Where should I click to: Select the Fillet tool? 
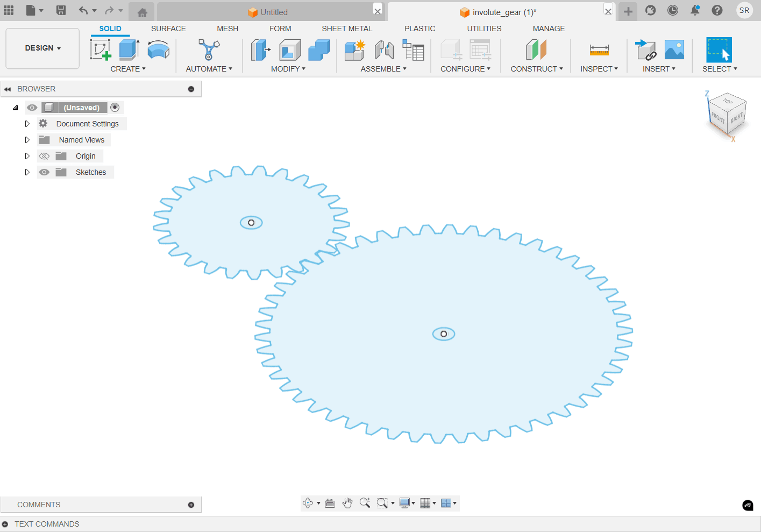tap(290, 50)
